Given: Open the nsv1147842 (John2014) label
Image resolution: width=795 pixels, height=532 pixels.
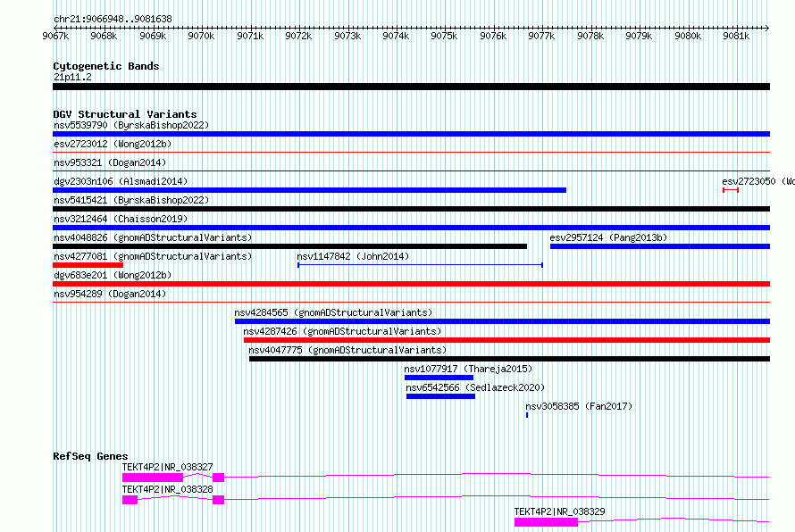Looking at the screenshot, I should click(353, 256).
